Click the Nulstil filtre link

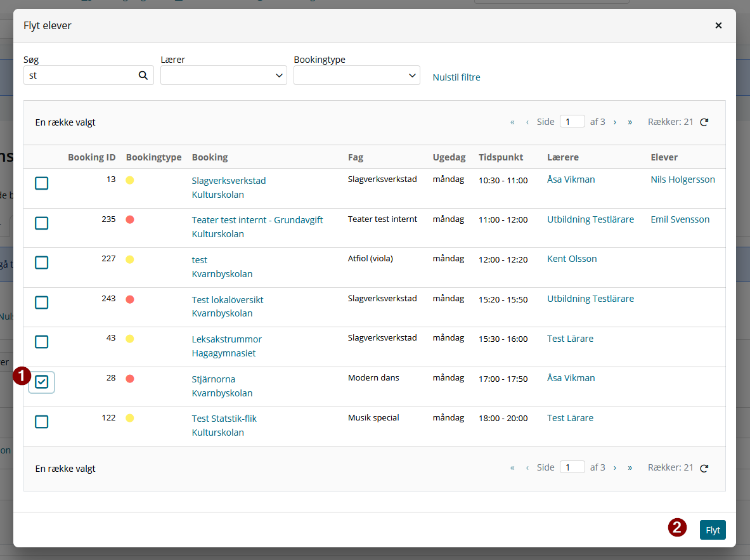(456, 77)
